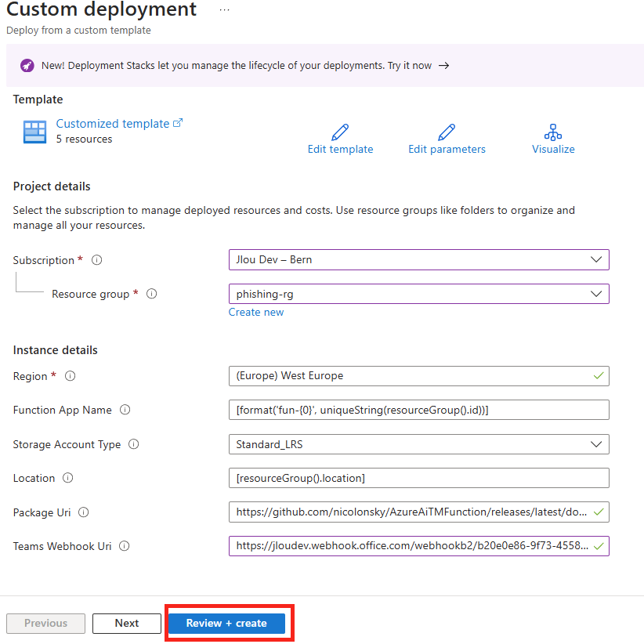Show the Region info tooltip icon
The image size is (644, 644).
tap(71, 376)
